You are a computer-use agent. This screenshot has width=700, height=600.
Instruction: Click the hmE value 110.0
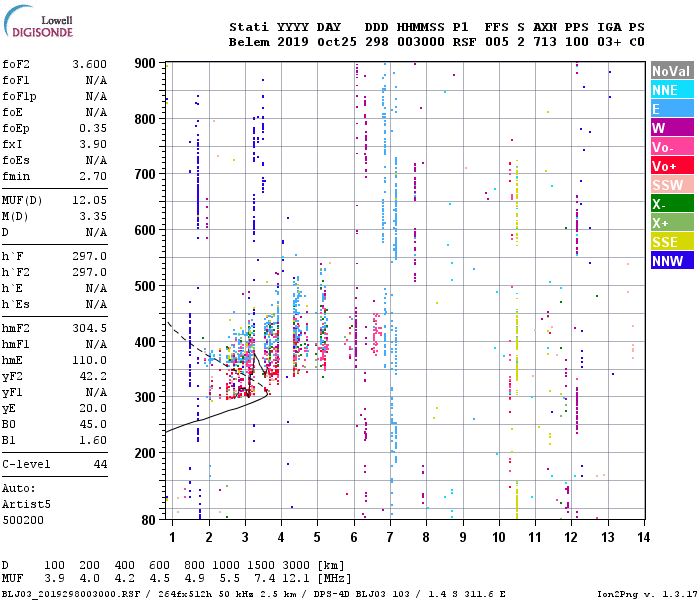[90, 360]
